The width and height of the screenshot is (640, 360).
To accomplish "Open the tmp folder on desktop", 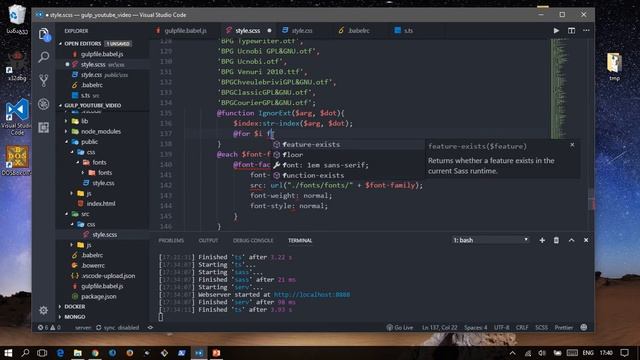I will [x=614, y=67].
